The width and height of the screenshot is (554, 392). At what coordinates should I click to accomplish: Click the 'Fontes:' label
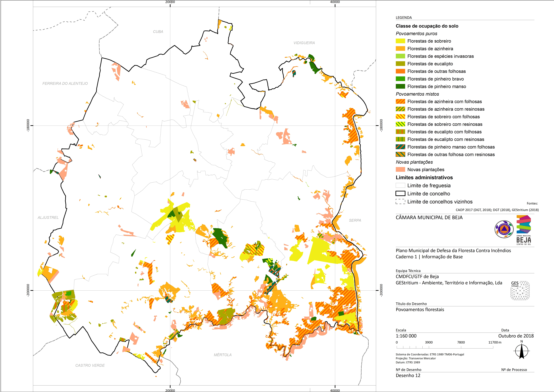[x=532, y=203]
